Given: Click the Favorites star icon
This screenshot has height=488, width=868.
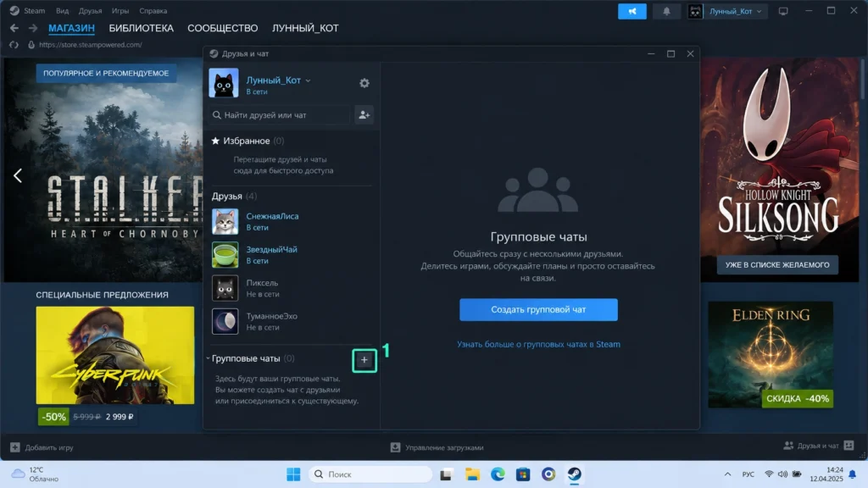Looking at the screenshot, I should point(215,141).
